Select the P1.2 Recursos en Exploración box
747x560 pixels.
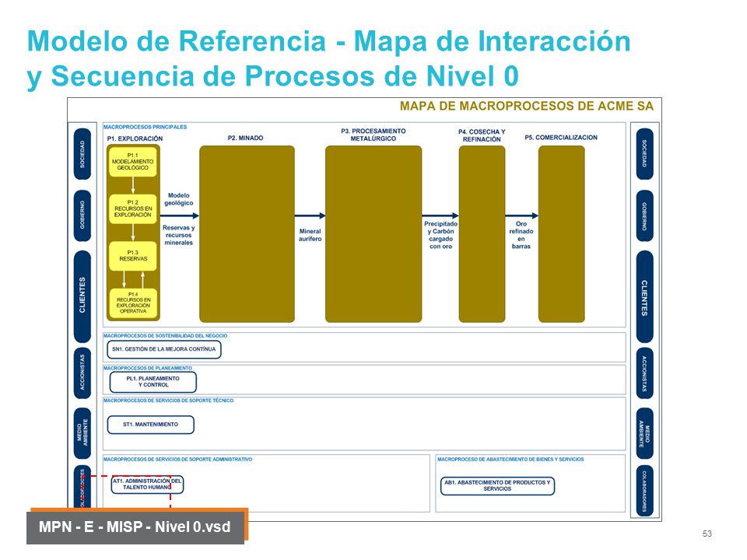click(x=133, y=208)
